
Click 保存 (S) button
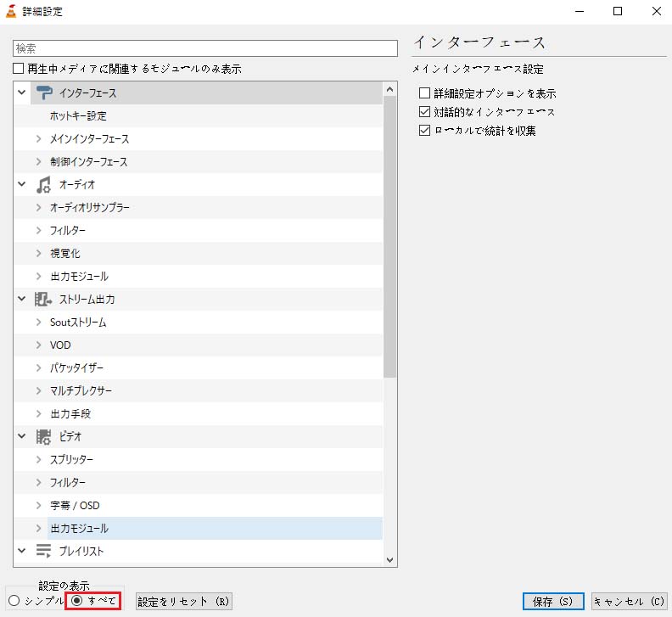[553, 601]
